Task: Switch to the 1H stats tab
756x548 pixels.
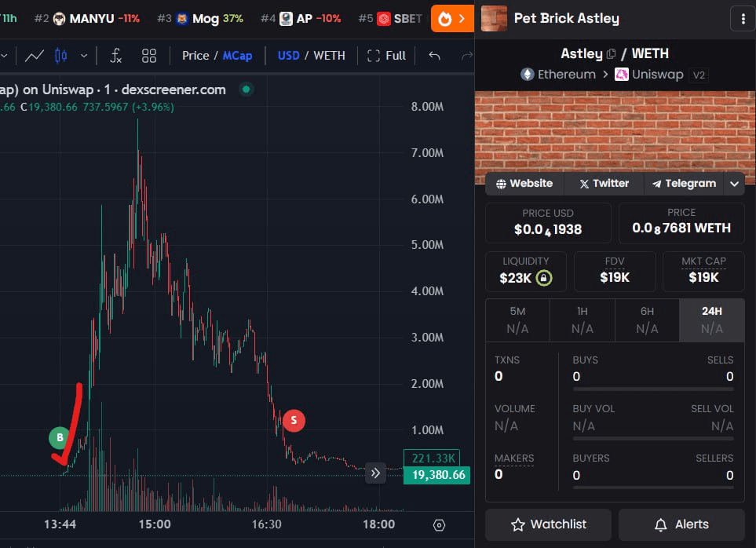Action: [583, 320]
